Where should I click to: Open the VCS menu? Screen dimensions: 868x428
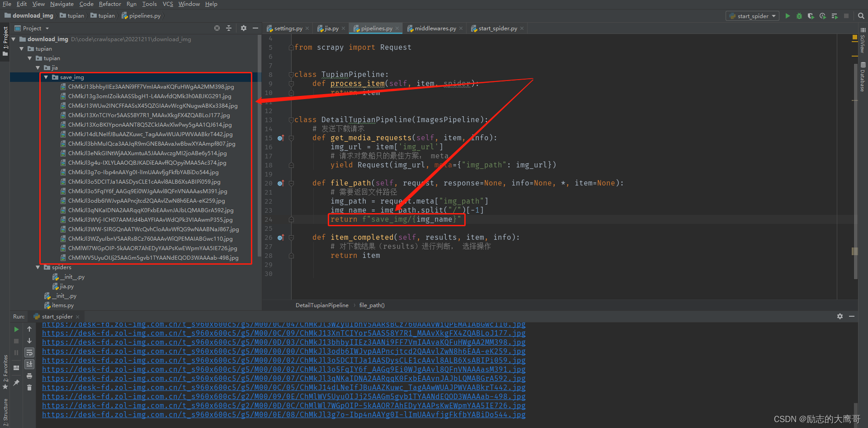pos(168,4)
